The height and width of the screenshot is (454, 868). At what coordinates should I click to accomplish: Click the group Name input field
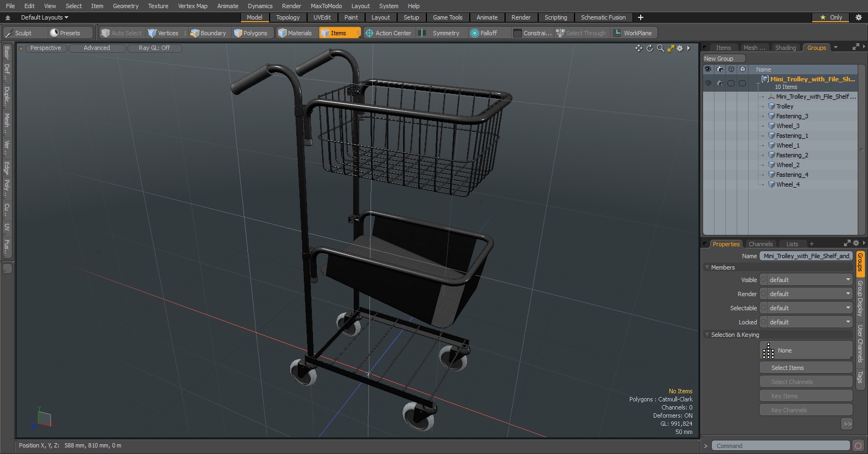(806, 256)
